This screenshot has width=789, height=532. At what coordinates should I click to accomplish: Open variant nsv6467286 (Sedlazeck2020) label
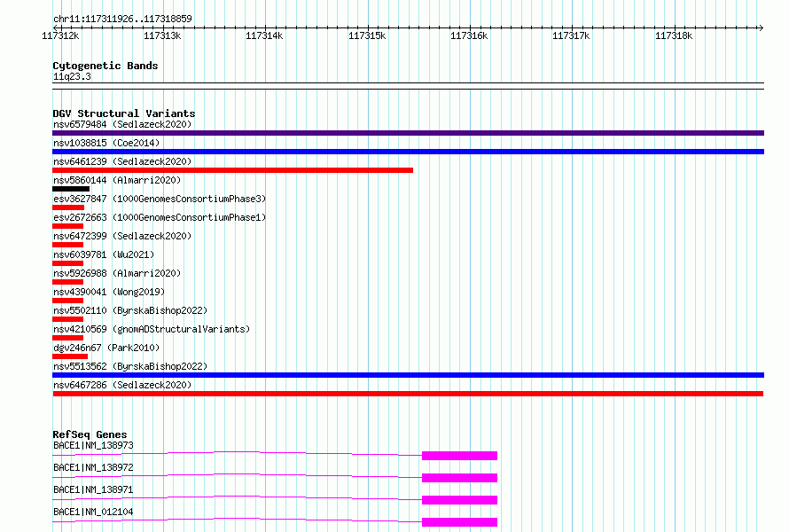pos(122,385)
